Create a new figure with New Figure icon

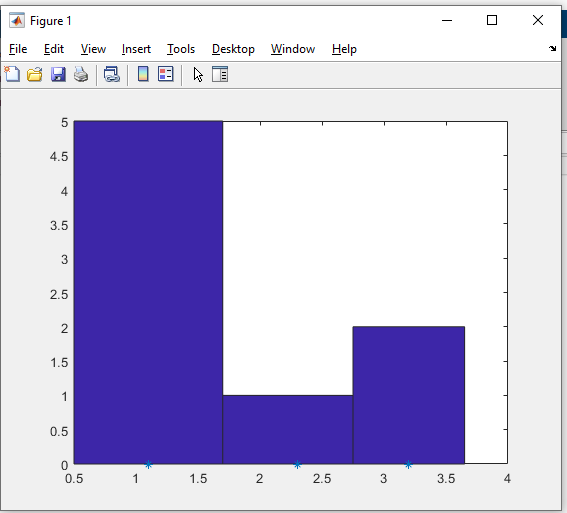(12, 74)
